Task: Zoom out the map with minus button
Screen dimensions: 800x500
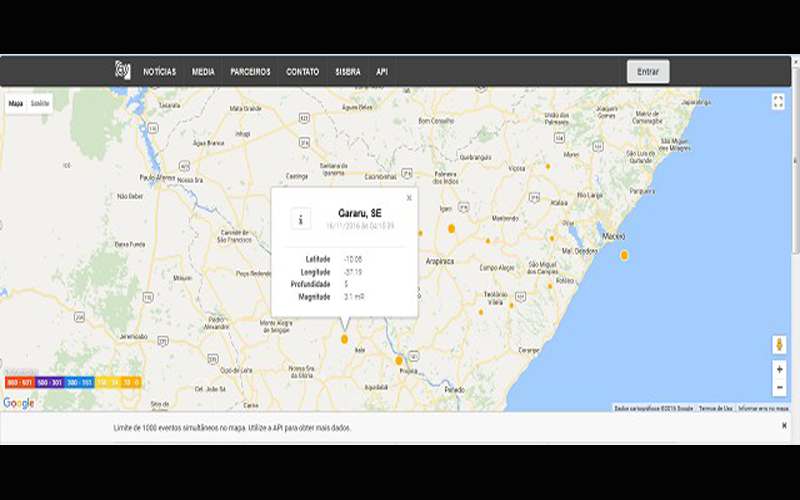Action: 779,388
